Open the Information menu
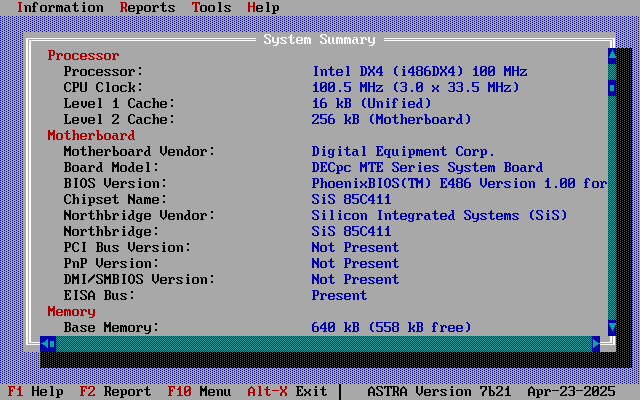The width and height of the screenshot is (640, 400). (60, 7)
